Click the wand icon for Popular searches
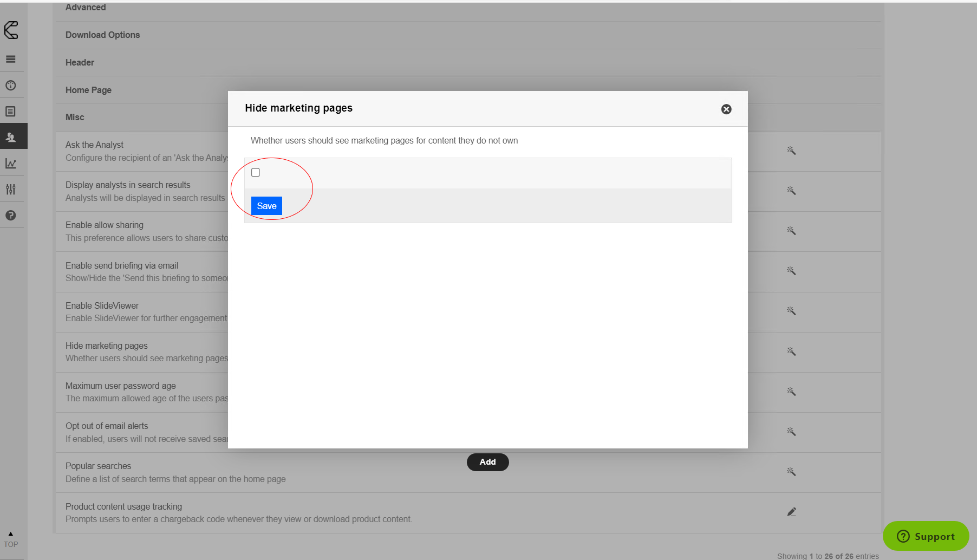The image size is (977, 560). pos(791,472)
